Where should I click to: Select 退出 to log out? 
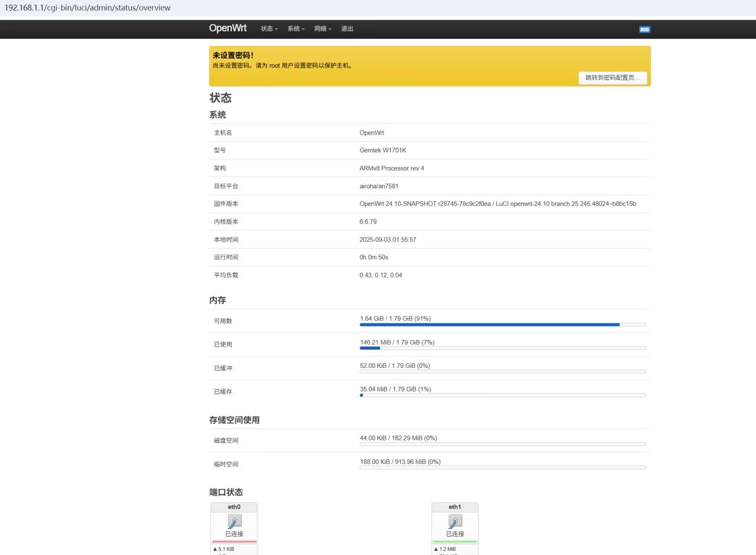(347, 28)
